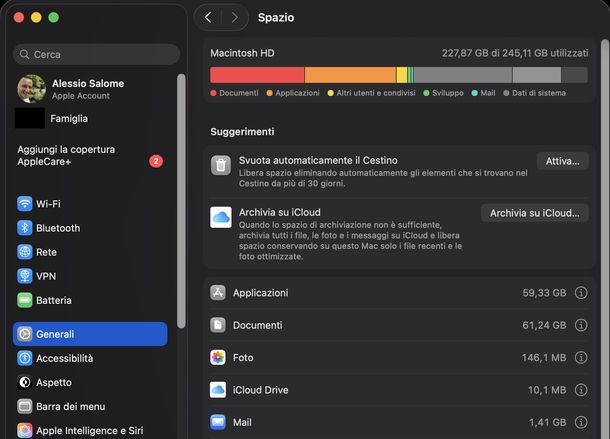This screenshot has width=610, height=439.
Task: Open Apple Intelligence e Siri icon
Action: pos(25,430)
